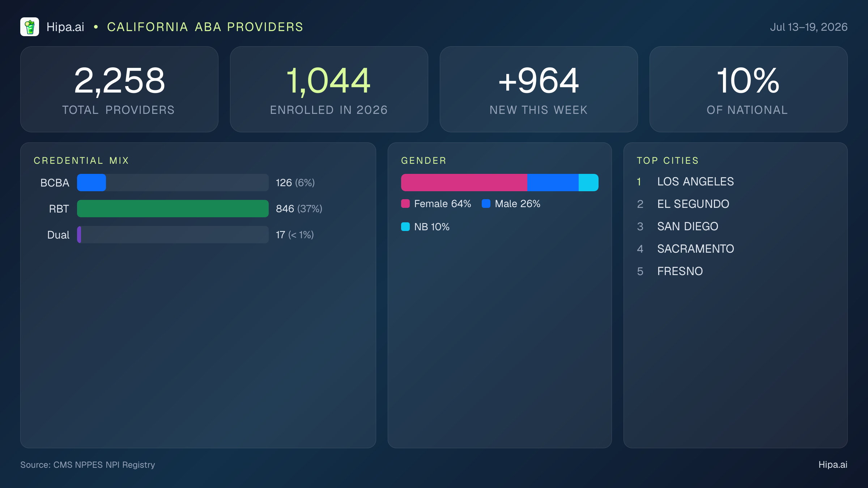Click the RBT row label
Screen dimensions: 868x488
(x=59, y=209)
